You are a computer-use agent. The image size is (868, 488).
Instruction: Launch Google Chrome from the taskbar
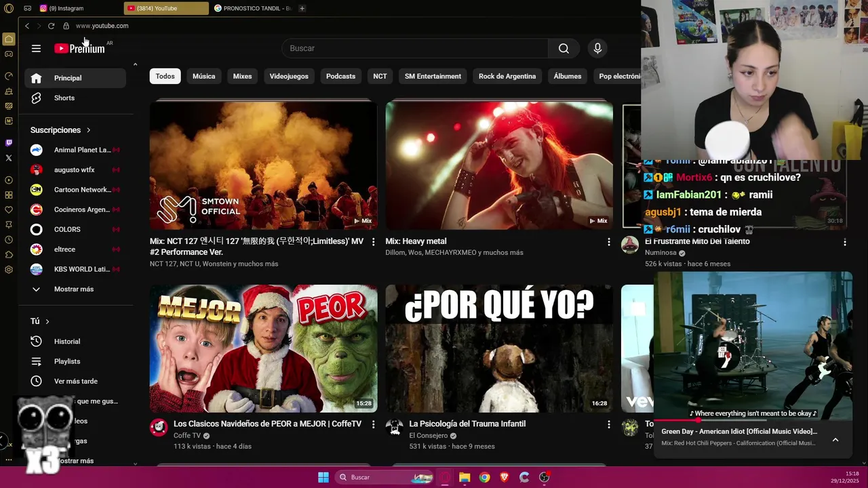click(484, 477)
